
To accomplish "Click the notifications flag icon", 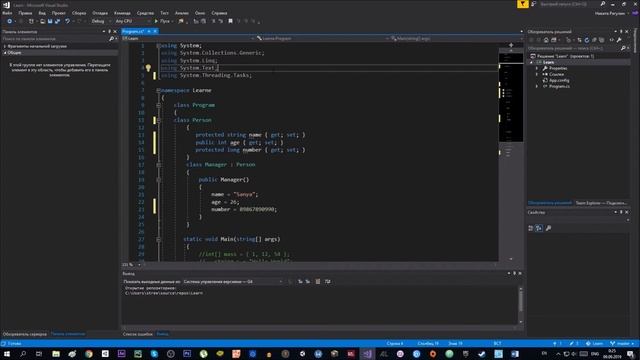I will 522,4.
